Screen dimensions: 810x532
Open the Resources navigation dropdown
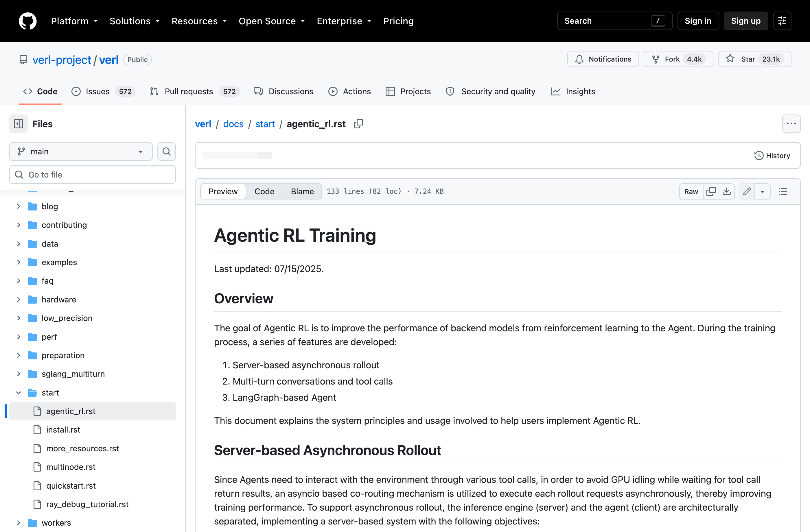(x=199, y=21)
